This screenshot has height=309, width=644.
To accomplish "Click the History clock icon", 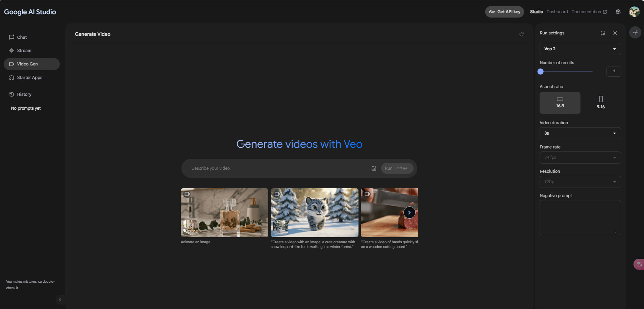I will coord(11,94).
